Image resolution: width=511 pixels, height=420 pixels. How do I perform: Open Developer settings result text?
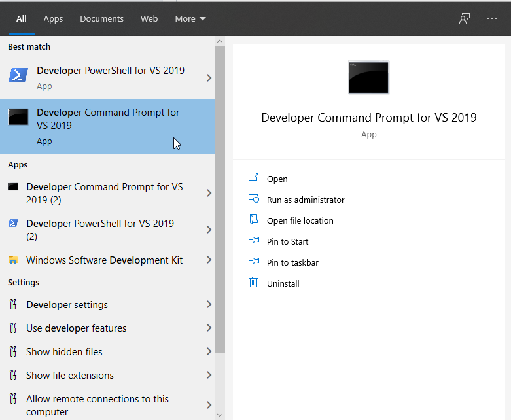point(67,305)
